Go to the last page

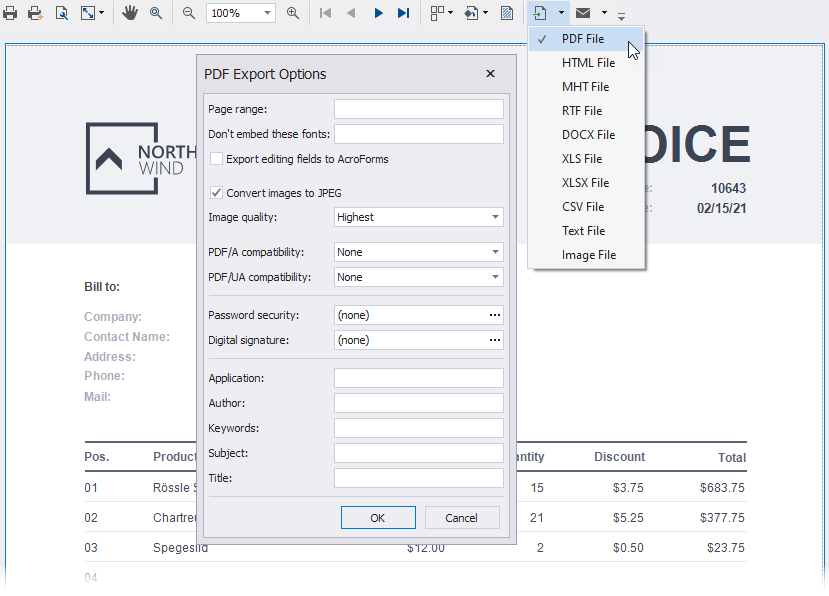coord(403,13)
